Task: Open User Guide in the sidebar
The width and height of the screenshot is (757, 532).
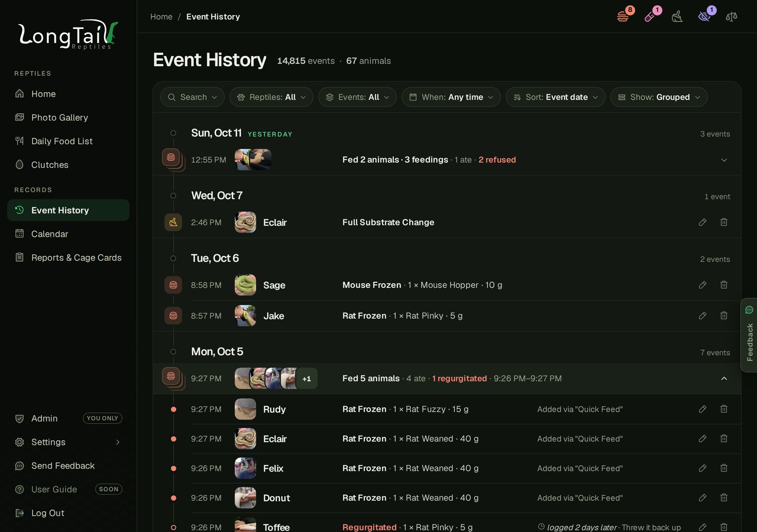Action: click(x=68, y=489)
